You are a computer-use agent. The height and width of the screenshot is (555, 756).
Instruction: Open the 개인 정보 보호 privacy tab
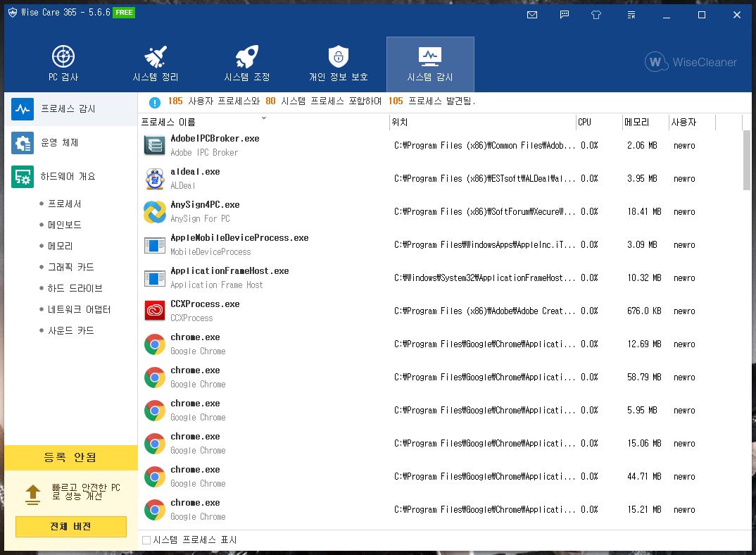point(339,63)
